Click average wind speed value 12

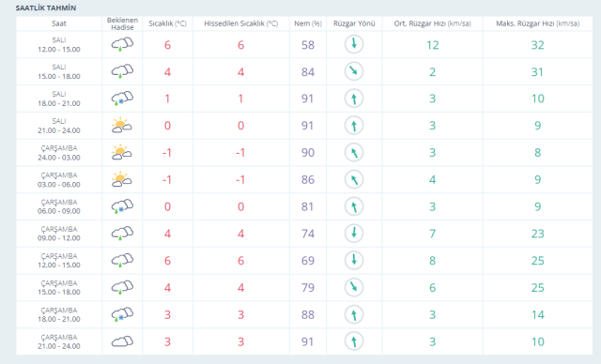pyautogui.click(x=432, y=45)
